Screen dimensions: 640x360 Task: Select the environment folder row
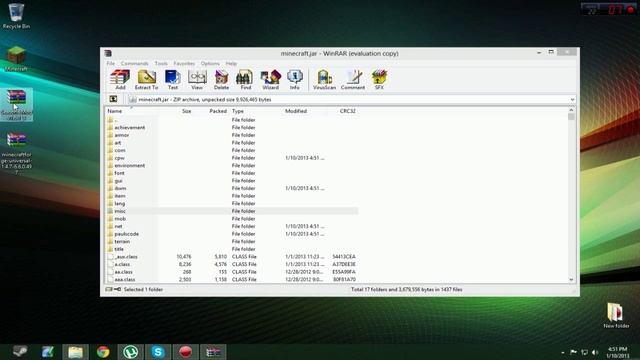232,165
